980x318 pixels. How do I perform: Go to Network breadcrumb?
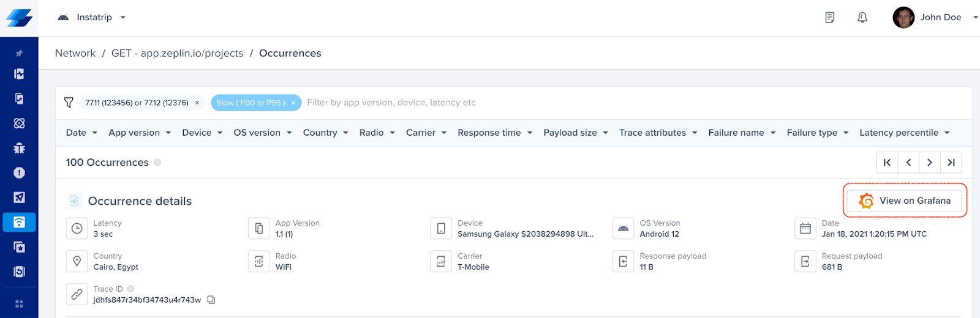[x=75, y=53]
